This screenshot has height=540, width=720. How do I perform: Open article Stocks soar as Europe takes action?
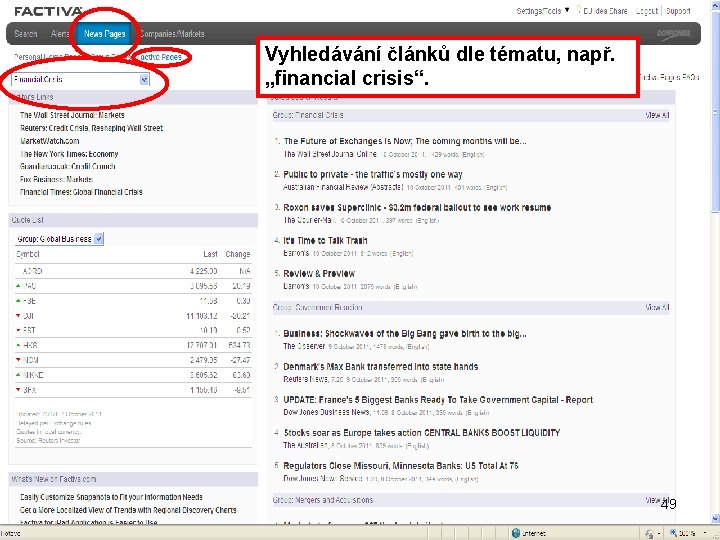tap(422, 433)
